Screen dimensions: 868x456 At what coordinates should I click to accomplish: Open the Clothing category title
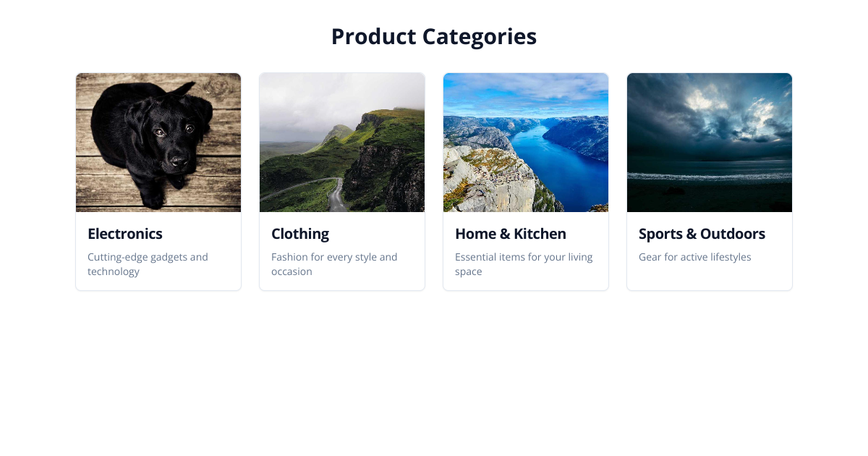(300, 234)
